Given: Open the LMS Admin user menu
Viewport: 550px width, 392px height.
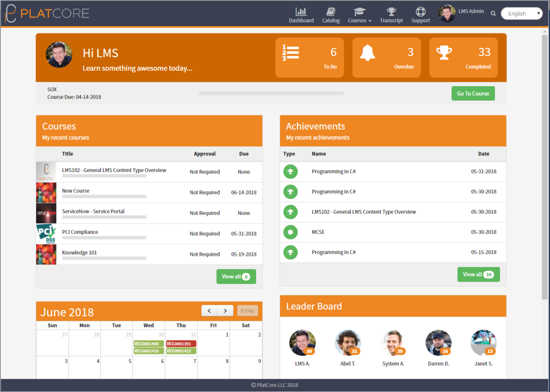Looking at the screenshot, I should pos(462,13).
